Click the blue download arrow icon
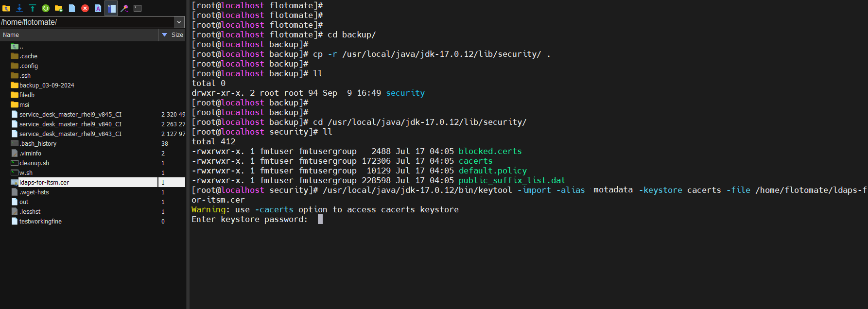The width and height of the screenshot is (868, 309). click(19, 8)
